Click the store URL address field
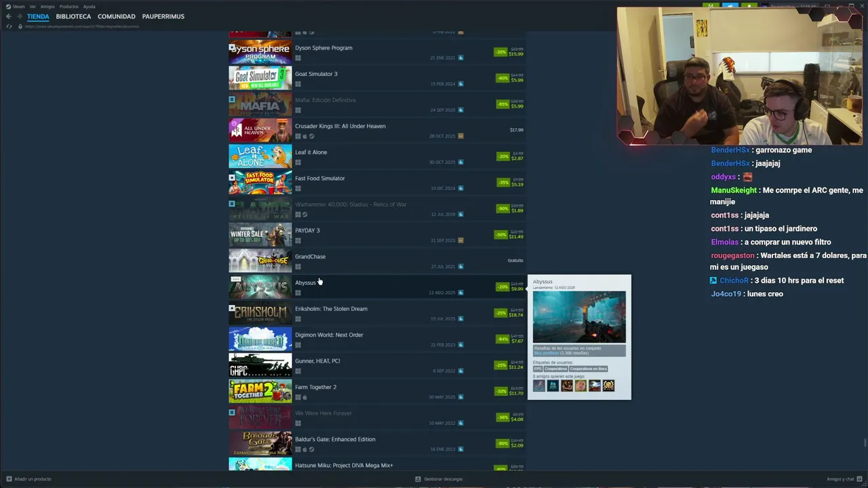This screenshot has height=488, width=868. (x=82, y=26)
